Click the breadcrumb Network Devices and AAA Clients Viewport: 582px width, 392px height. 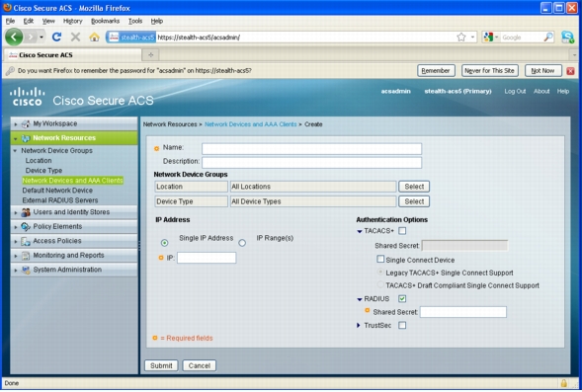click(x=251, y=124)
